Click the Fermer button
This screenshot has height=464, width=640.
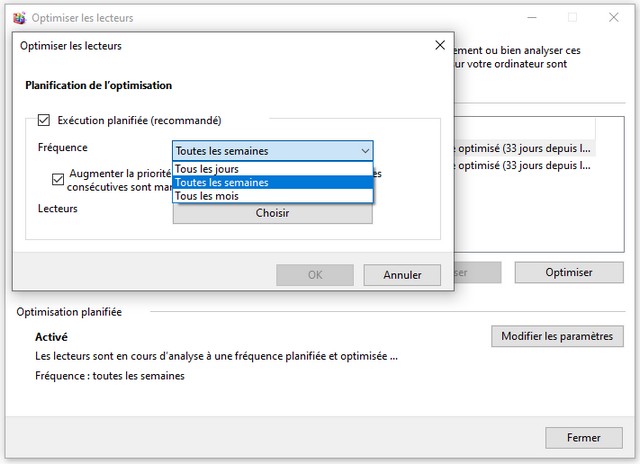[584, 438]
